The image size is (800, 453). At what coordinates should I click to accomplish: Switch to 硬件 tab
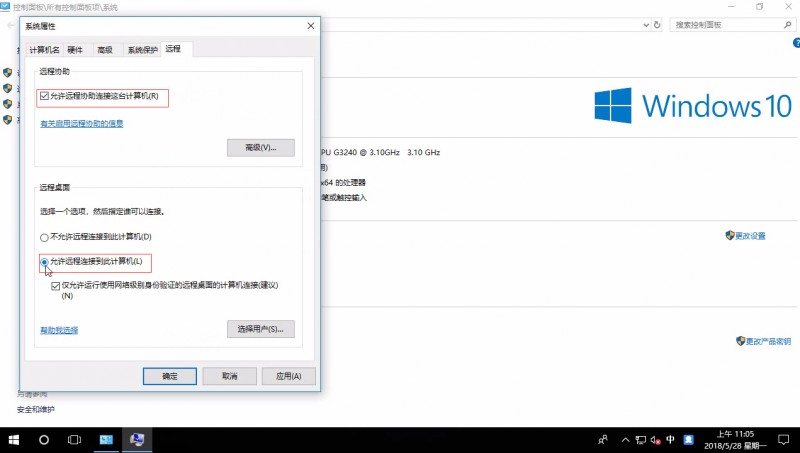(75, 49)
